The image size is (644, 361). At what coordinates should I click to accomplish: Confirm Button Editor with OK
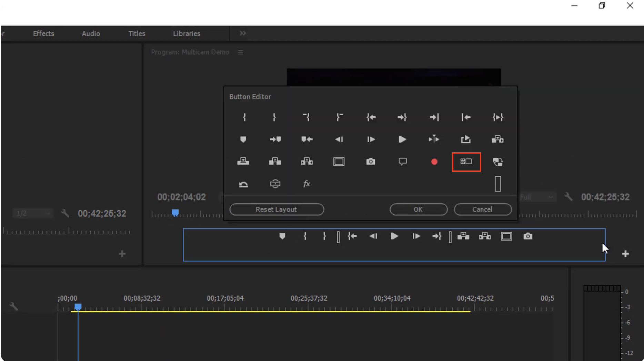[x=418, y=209]
